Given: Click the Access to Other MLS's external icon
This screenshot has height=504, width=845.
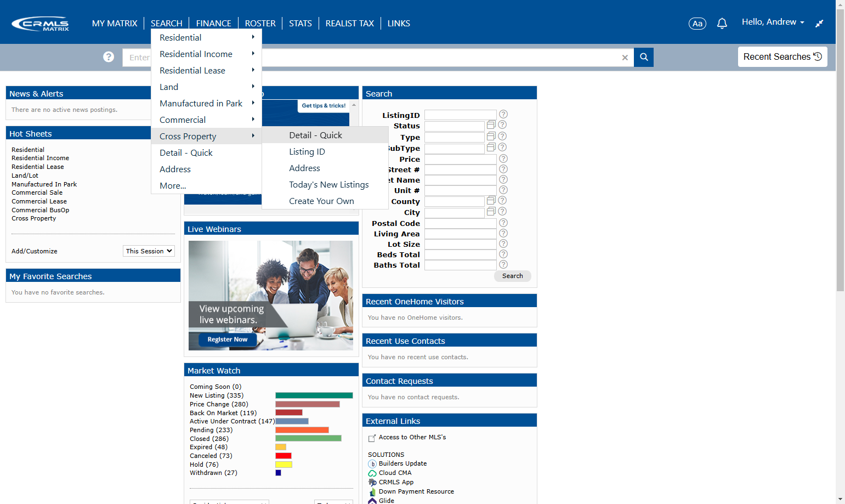Looking at the screenshot, I should (x=372, y=438).
